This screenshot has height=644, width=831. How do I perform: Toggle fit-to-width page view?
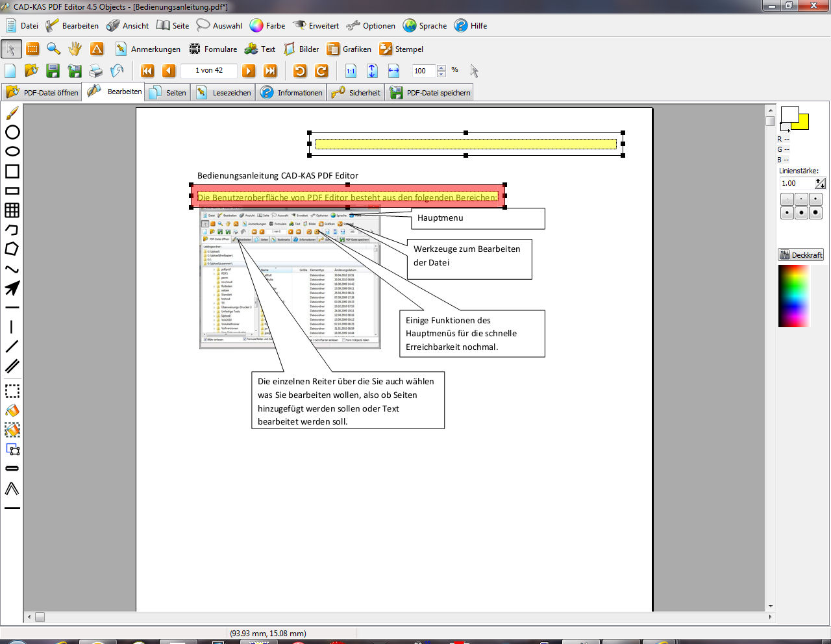(393, 71)
